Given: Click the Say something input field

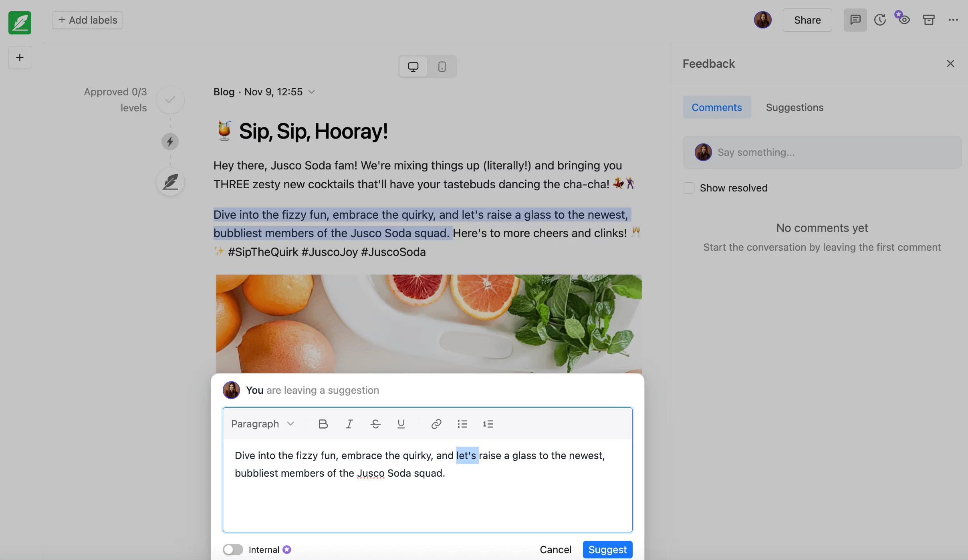Looking at the screenshot, I should [823, 152].
